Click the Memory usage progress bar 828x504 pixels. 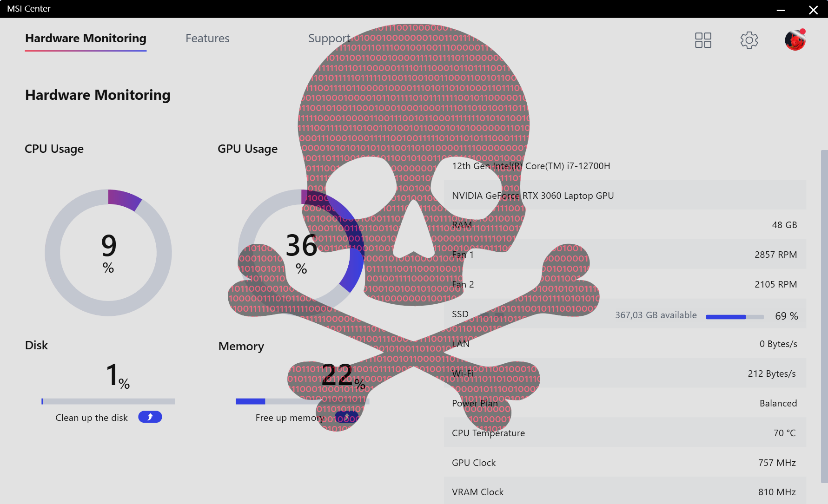coord(303,401)
